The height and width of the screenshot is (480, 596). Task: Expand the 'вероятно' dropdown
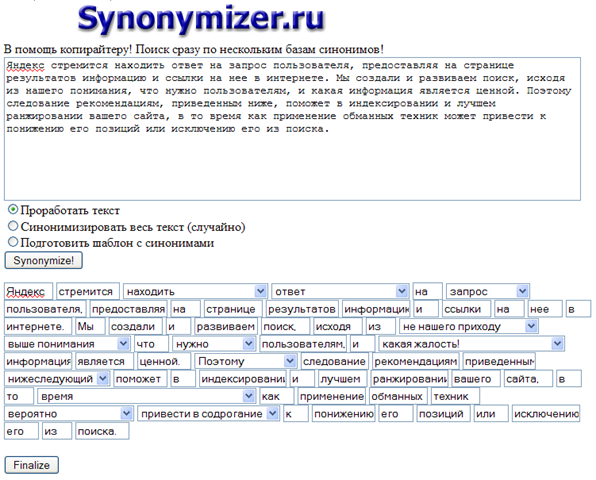point(69,413)
